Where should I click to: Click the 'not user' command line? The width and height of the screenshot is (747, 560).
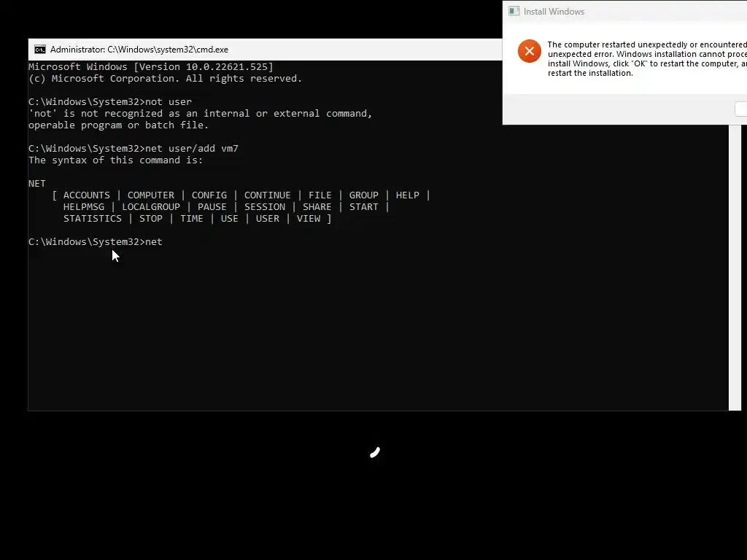point(110,102)
